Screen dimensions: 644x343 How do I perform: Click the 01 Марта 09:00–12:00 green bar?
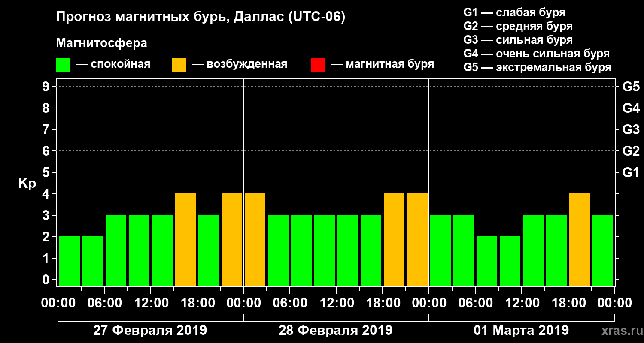pos(510,261)
